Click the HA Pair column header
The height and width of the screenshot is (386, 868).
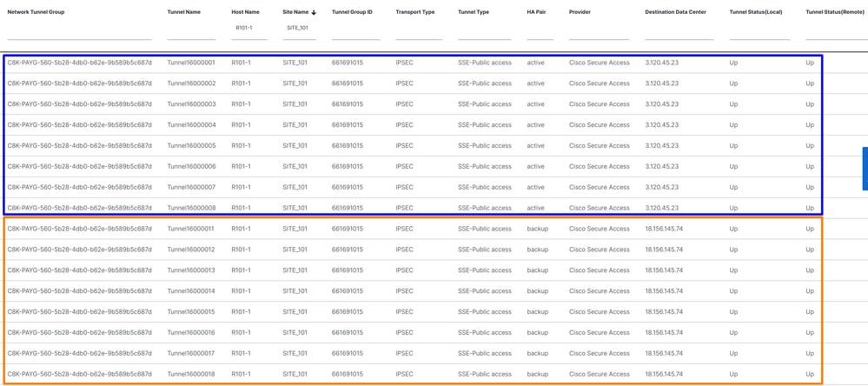[536, 12]
